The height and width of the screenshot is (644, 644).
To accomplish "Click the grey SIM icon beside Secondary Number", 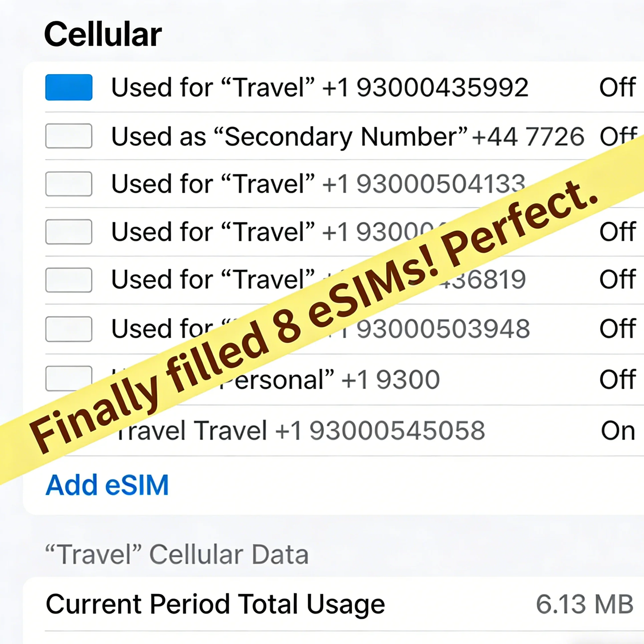I will 69,136.
